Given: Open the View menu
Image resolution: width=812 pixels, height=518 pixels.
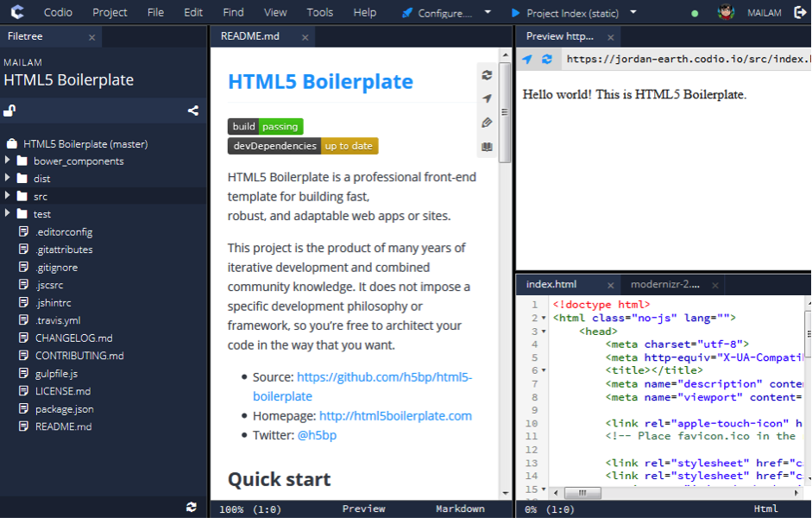Looking at the screenshot, I should (x=275, y=12).
